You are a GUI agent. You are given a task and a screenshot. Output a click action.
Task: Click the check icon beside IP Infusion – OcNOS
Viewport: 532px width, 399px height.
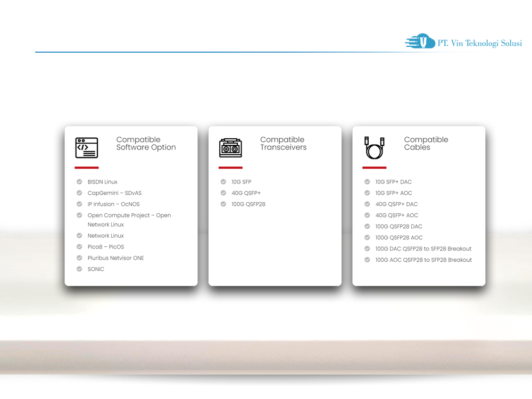click(79, 204)
